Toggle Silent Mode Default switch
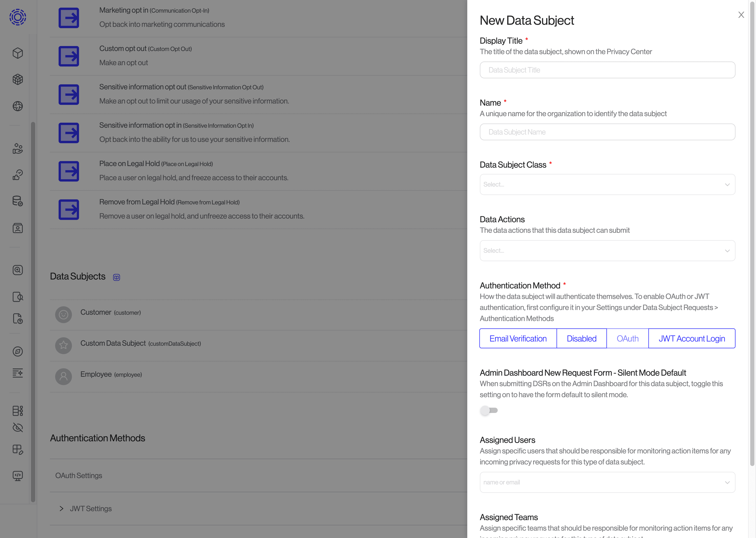Image resolution: width=756 pixels, height=538 pixels. [x=490, y=411]
